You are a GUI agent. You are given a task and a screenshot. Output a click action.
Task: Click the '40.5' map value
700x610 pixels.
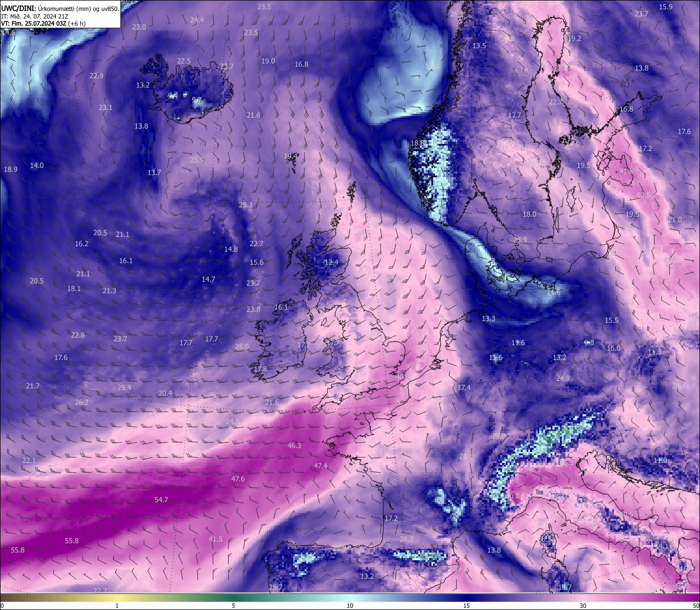pyautogui.click(x=643, y=195)
